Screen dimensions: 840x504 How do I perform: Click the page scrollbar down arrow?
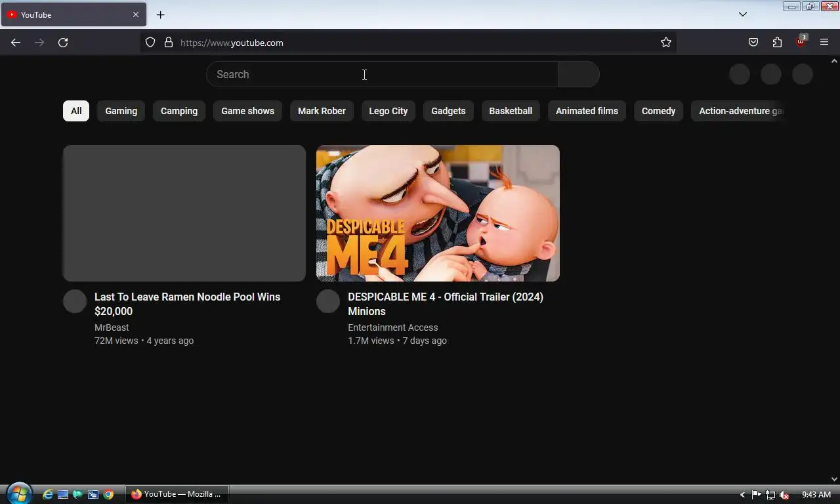834,479
